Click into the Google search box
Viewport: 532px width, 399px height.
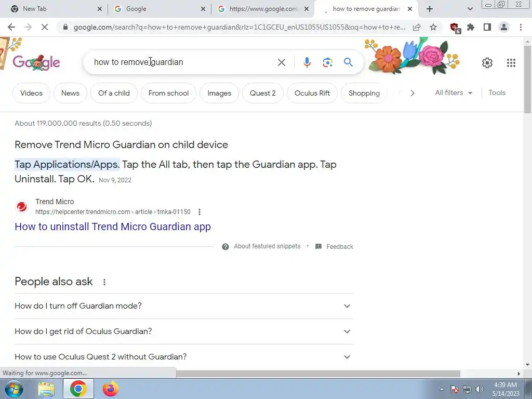tap(183, 62)
